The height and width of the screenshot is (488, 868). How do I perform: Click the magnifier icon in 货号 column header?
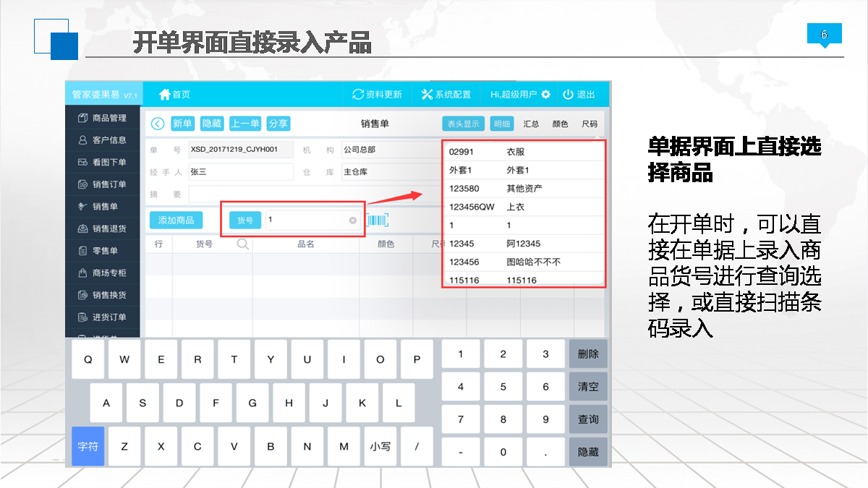click(x=242, y=244)
